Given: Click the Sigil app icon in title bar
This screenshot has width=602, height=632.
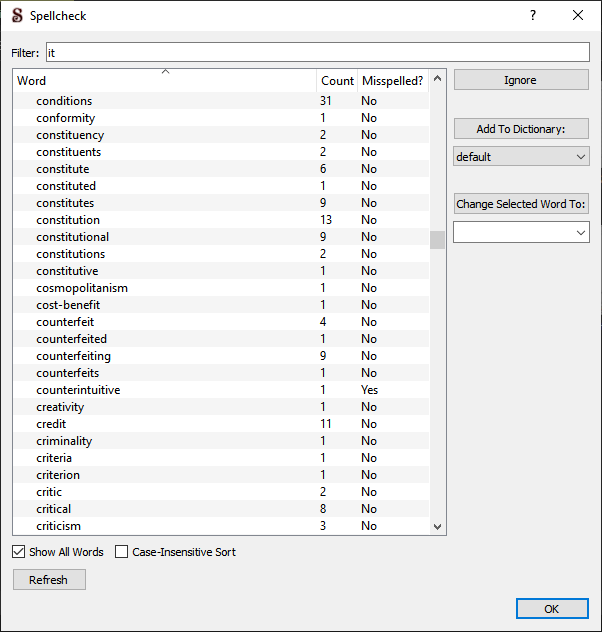Looking at the screenshot, I should pos(16,15).
